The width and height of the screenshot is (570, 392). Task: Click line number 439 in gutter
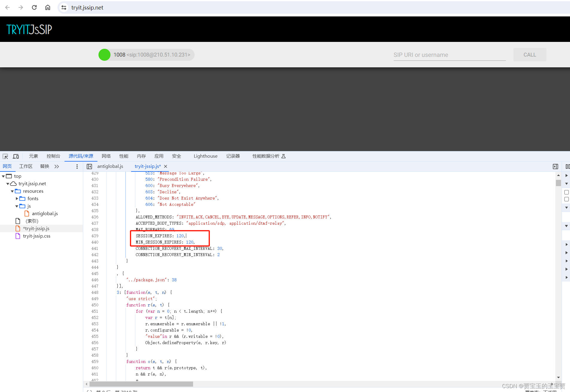click(95, 236)
